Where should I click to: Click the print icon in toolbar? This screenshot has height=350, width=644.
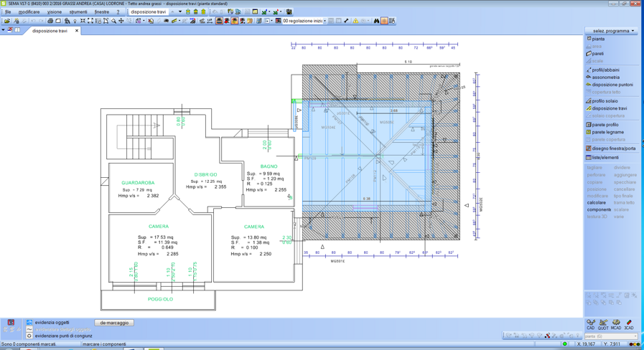pos(50,21)
